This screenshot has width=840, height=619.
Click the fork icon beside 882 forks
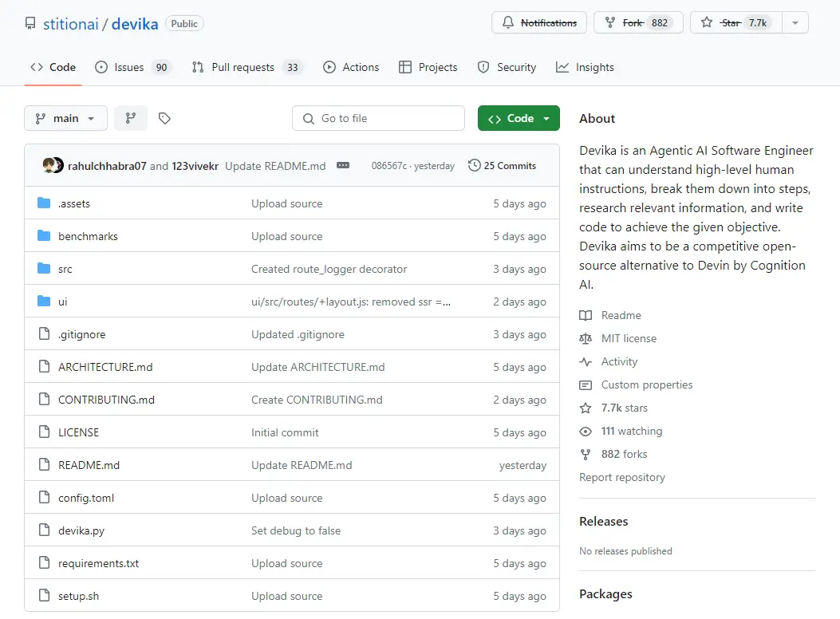pos(586,454)
